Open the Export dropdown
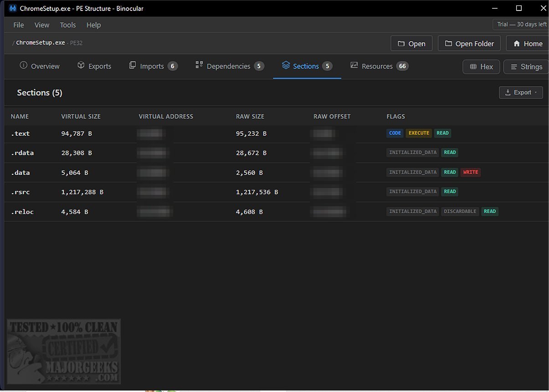The height and width of the screenshot is (392, 549). coord(521,92)
